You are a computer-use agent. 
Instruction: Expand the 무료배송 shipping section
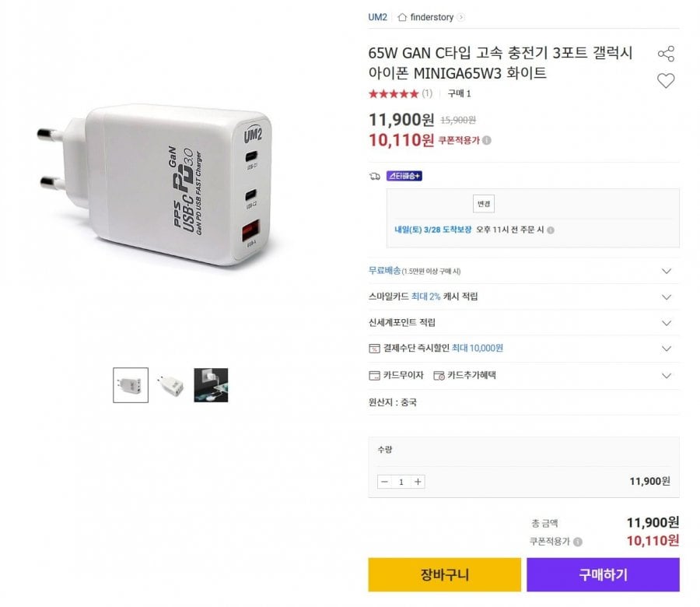pyautogui.click(x=667, y=271)
